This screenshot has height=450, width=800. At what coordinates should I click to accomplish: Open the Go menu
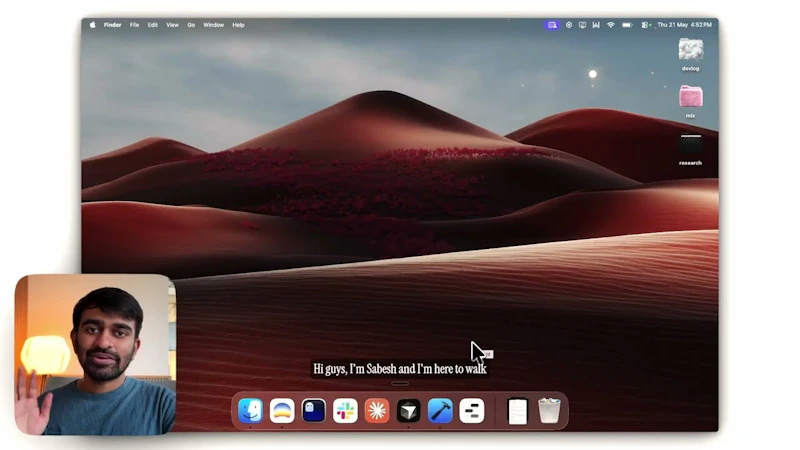coord(191,24)
